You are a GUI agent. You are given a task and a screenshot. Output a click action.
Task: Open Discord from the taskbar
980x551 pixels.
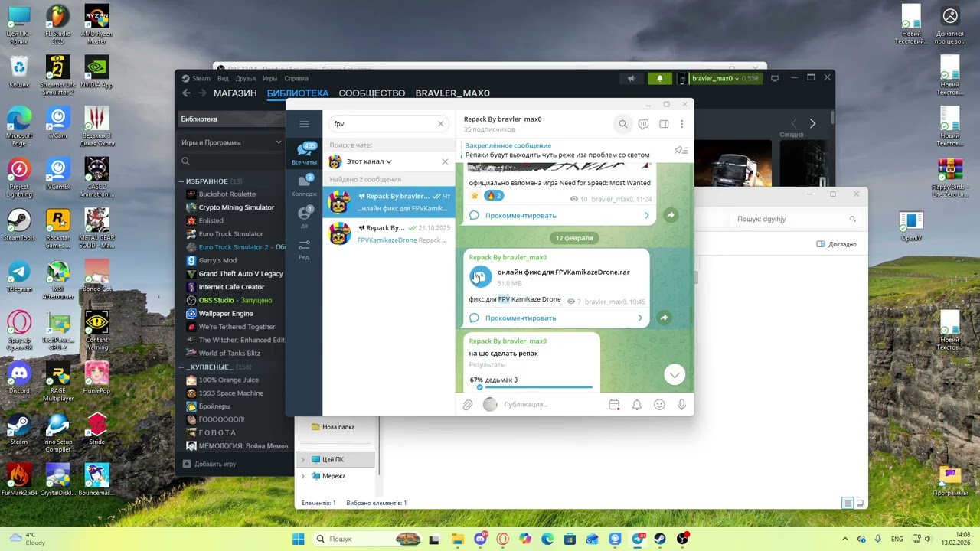point(480,539)
